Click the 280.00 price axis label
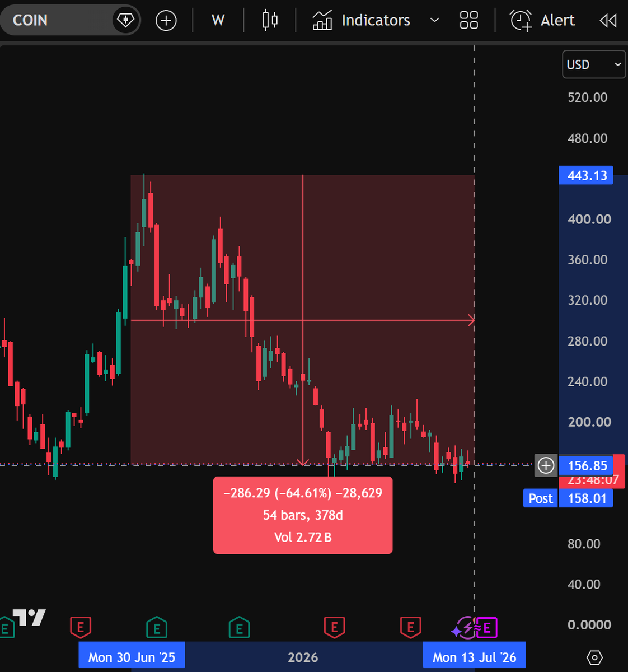Image resolution: width=628 pixels, height=672 pixels. (x=587, y=341)
